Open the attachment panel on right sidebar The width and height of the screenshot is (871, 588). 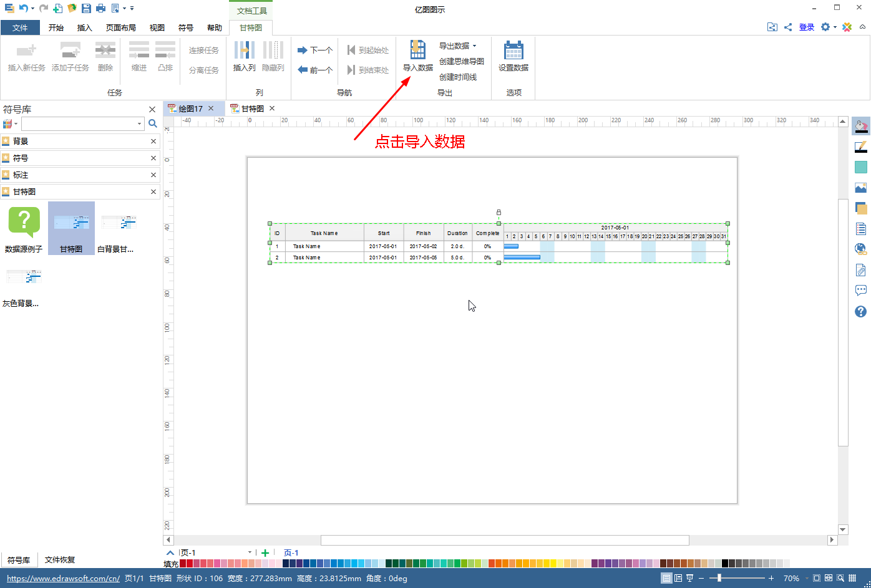(861, 270)
